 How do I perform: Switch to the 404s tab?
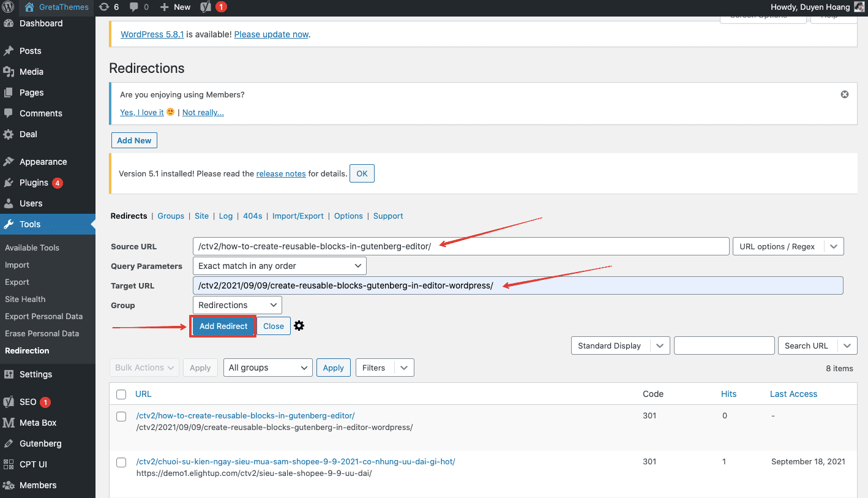pos(253,216)
